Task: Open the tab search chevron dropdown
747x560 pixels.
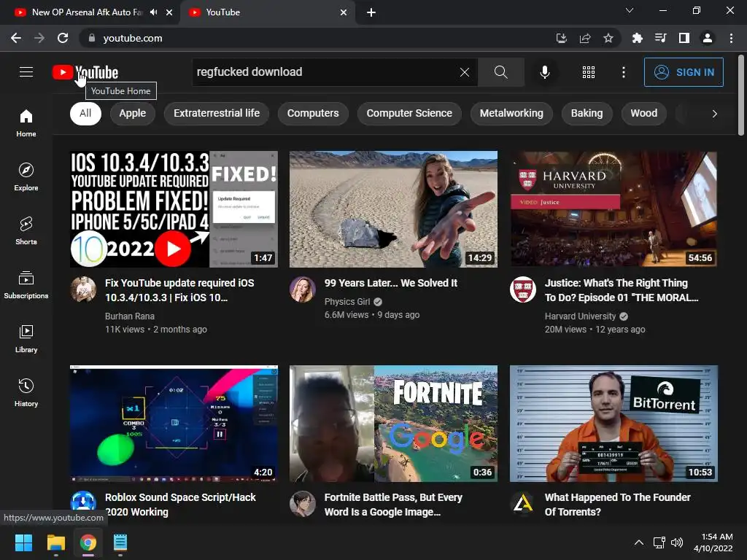Action: [x=630, y=10]
